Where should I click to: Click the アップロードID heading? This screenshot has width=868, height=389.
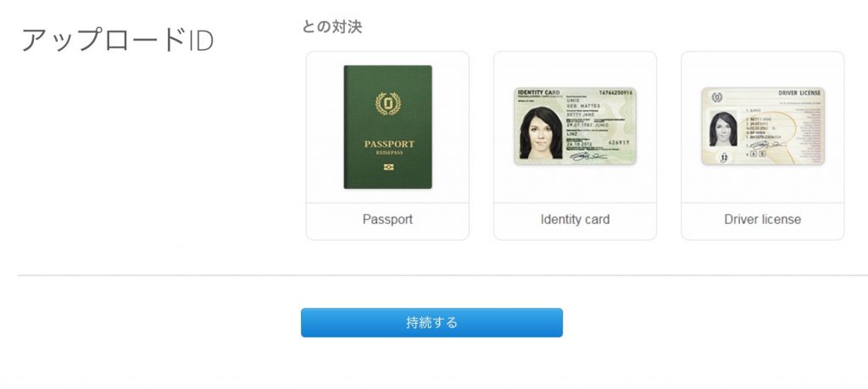tap(117, 41)
